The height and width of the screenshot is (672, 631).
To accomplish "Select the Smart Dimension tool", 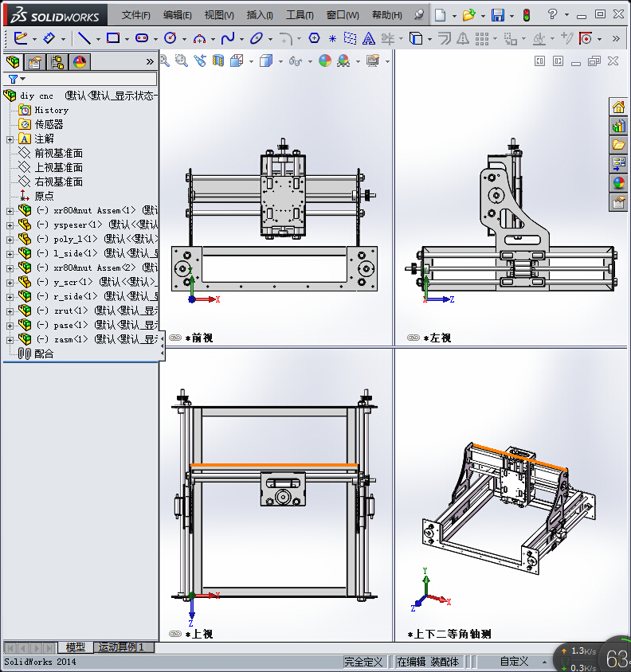I will [x=49, y=38].
